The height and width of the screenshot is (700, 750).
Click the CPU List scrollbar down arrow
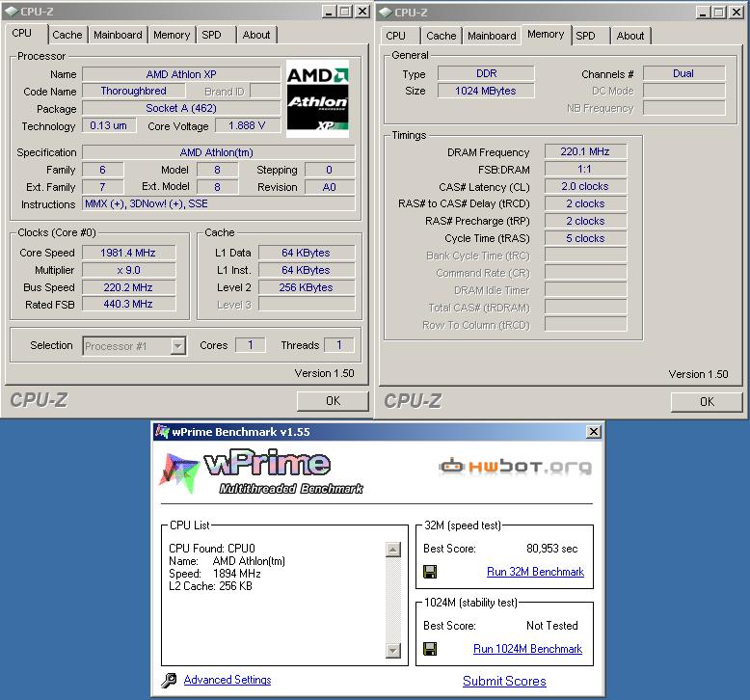click(392, 650)
